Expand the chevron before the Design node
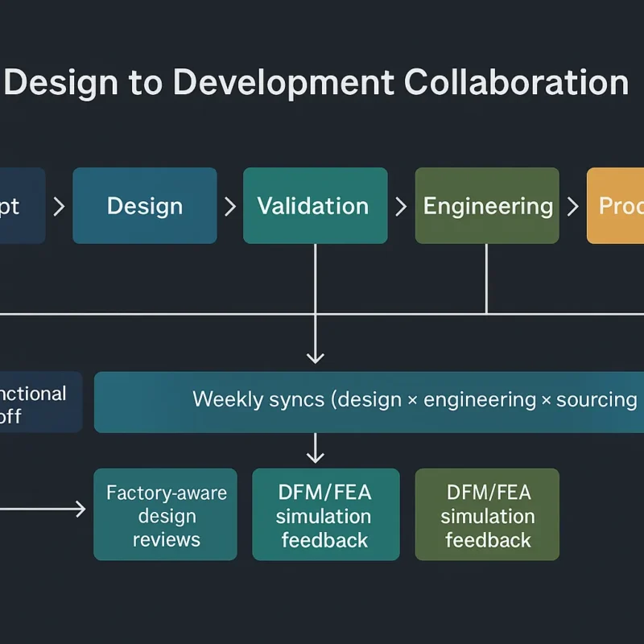644x644 pixels. pos(58,206)
